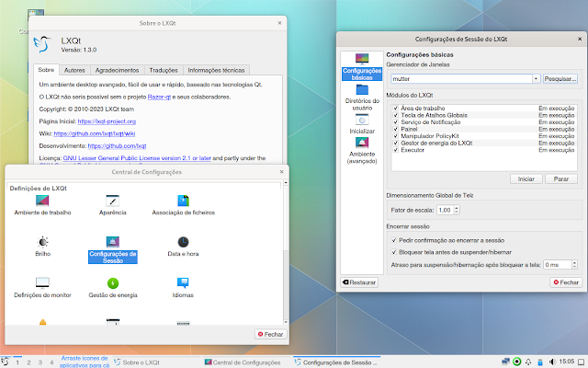The height and width of the screenshot is (368, 588).
Task: Open Brilho settings icon
Action: click(43, 242)
